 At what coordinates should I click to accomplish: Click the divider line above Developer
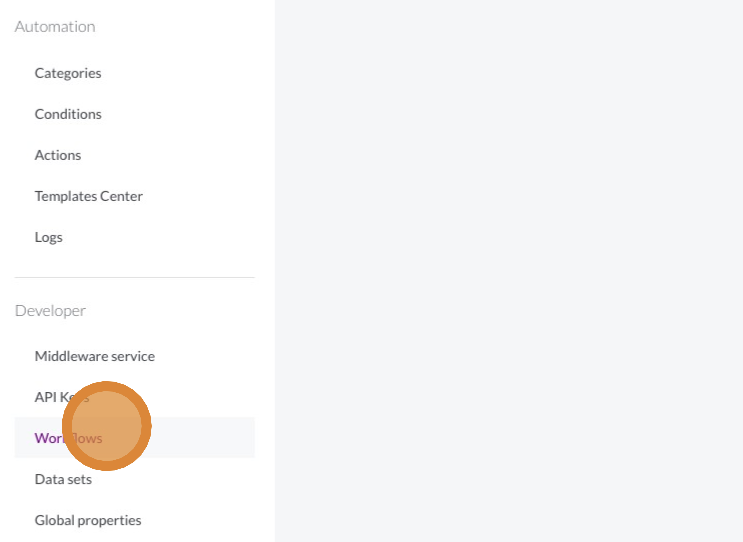135,277
